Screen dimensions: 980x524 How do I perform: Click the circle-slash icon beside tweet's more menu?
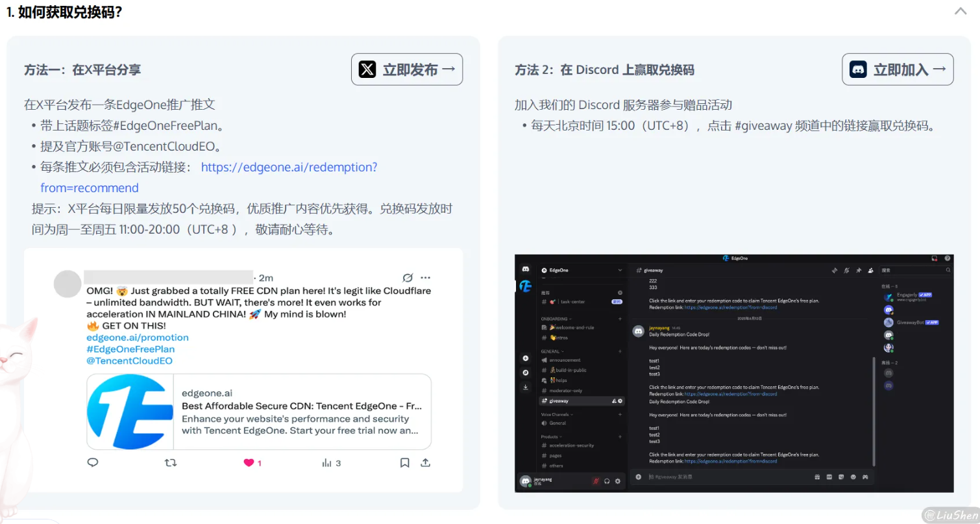(x=408, y=277)
